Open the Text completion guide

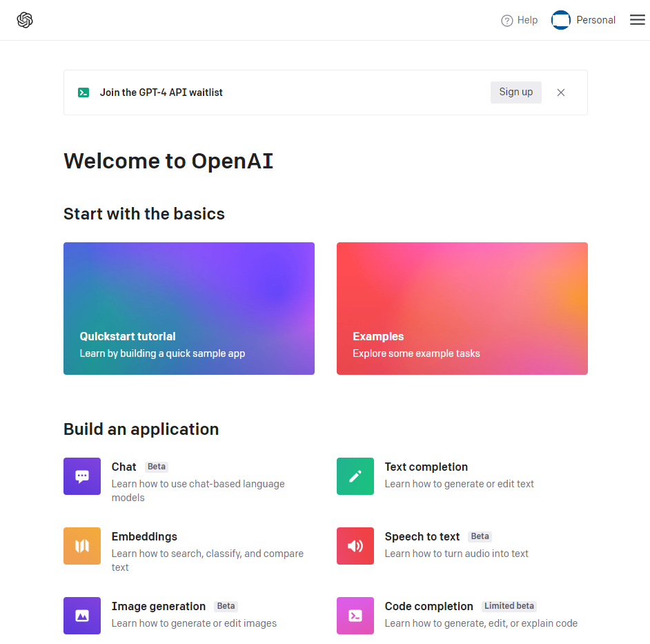(x=426, y=467)
